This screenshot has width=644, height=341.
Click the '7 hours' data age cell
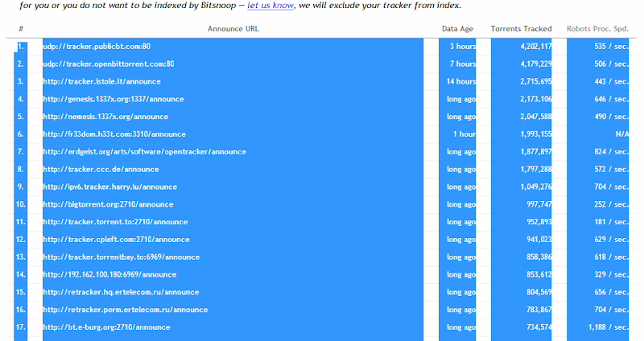pyautogui.click(x=462, y=64)
